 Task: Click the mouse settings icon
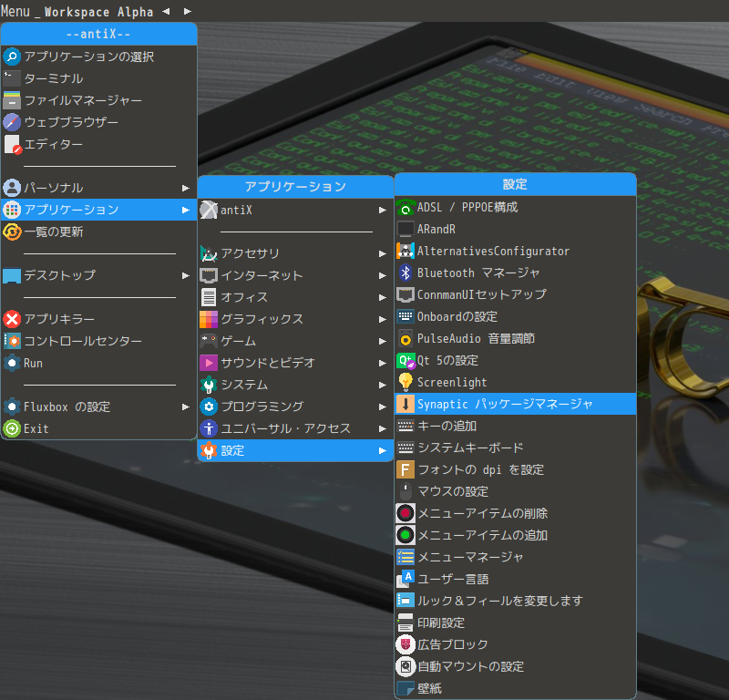tap(406, 491)
